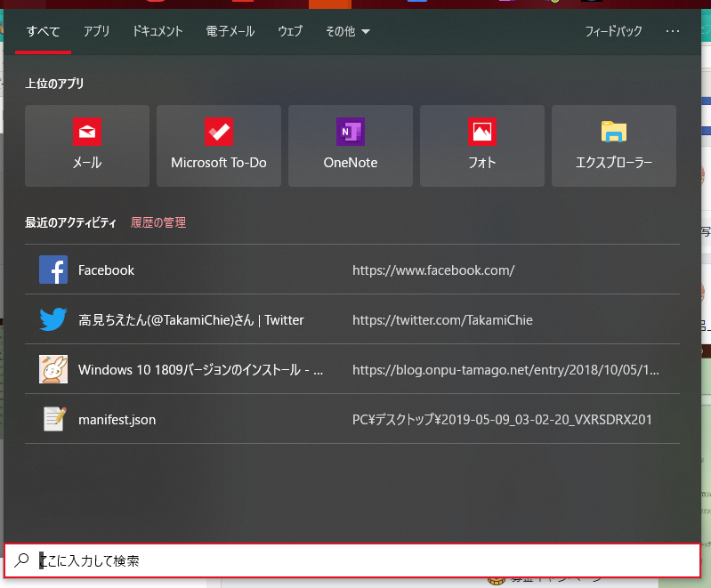Expand the その他 dropdown
711x588 pixels.
(348, 31)
